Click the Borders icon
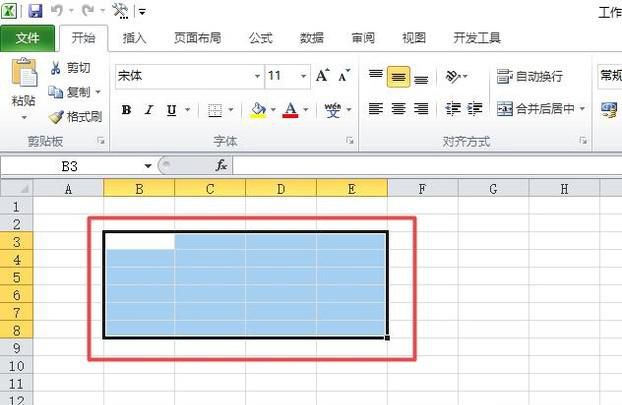Image resolution: width=622 pixels, height=405 pixels. click(215, 110)
